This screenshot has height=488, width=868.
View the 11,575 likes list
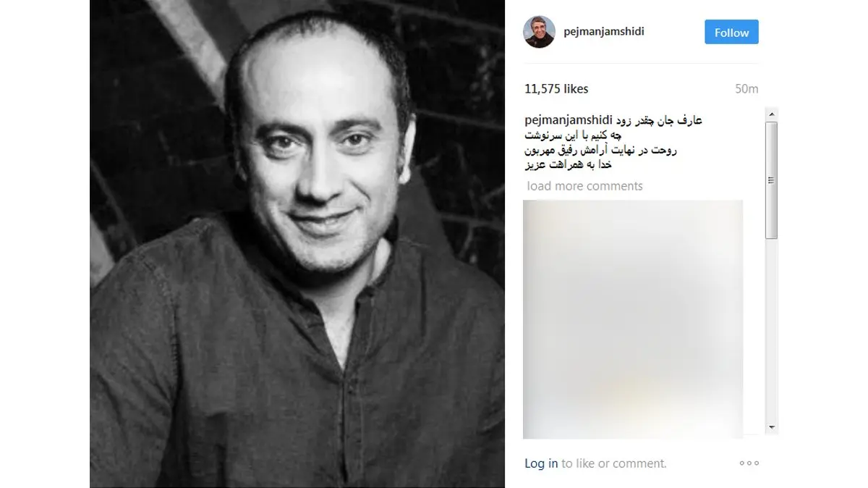click(x=556, y=89)
